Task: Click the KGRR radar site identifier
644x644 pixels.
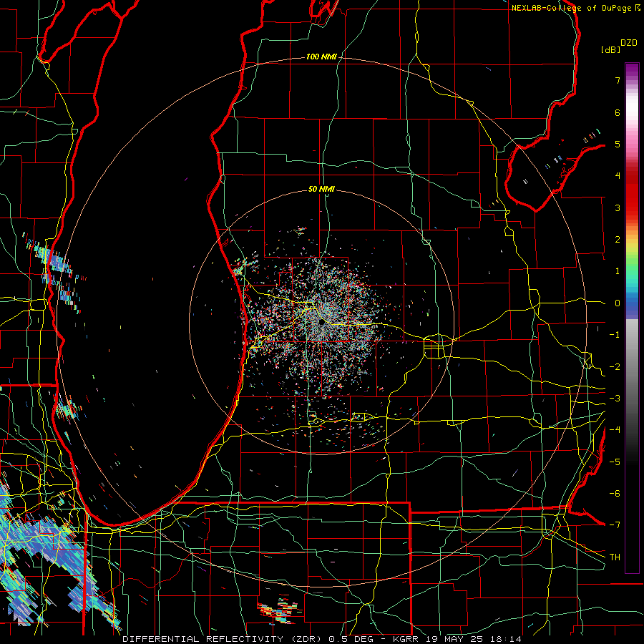Action: click(407, 639)
